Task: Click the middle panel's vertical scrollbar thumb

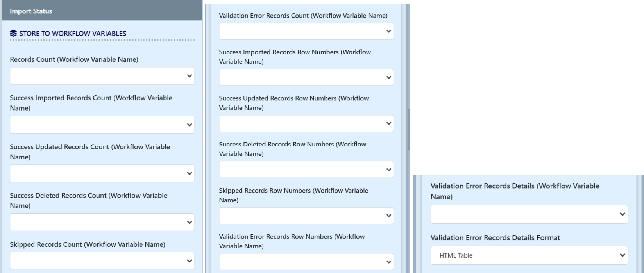Action: pos(408,129)
